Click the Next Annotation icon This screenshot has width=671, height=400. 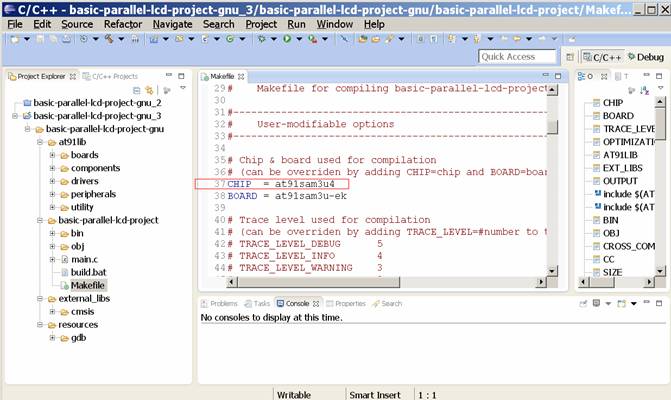pos(452,39)
